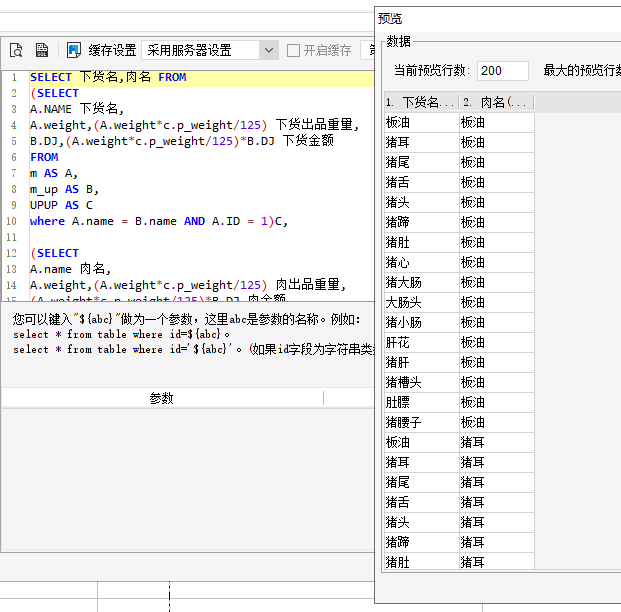Click the 大肠头 cell in preview table
The height and width of the screenshot is (612, 621).
(421, 302)
